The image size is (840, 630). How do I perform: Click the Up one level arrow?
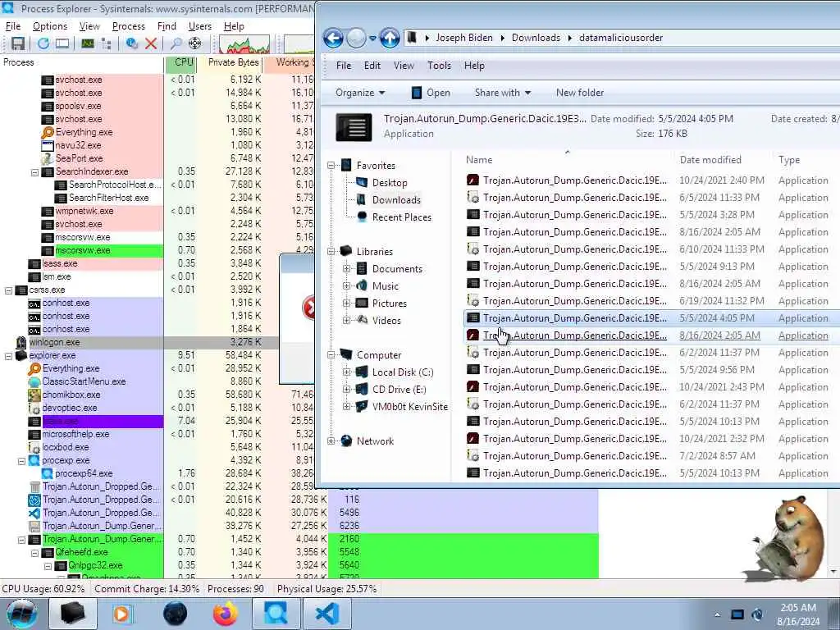pos(390,38)
